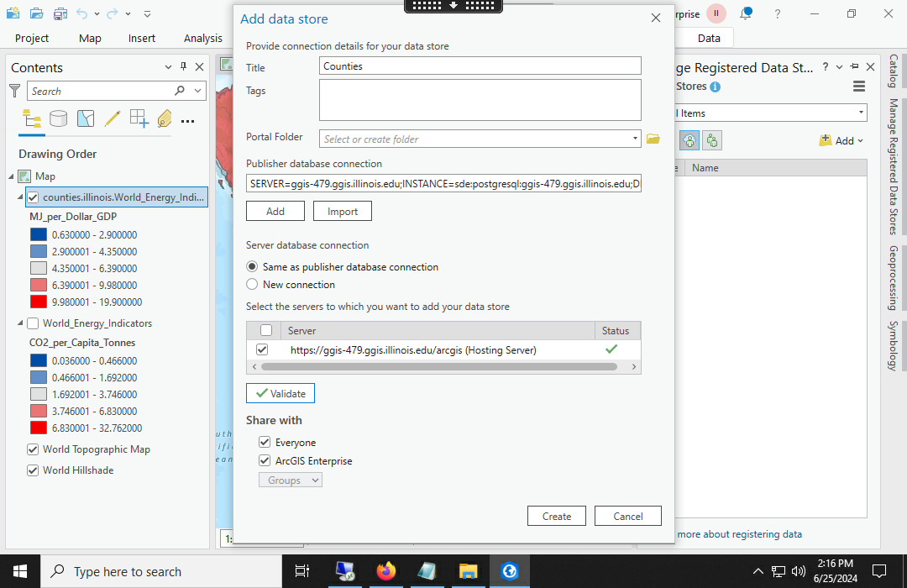Screen dimensions: 907x588
Task: Switch to List By Data Source view
Action: tap(58, 118)
